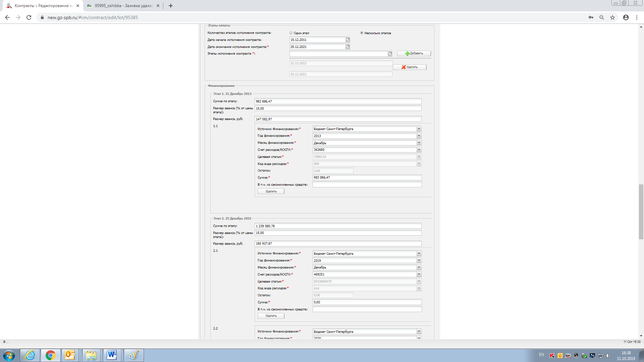This screenshot has height=362, width=644.
Task: Open calendar picker for contract end date
Action: (348, 47)
